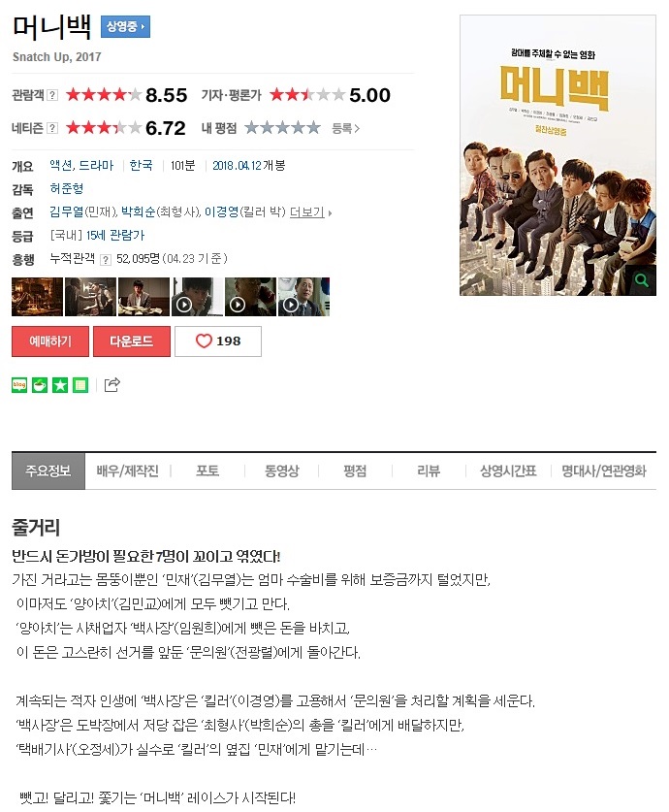The image size is (669, 812).
Task: Click the help icon beside 누적관객
Action: pyautogui.click(x=105, y=259)
